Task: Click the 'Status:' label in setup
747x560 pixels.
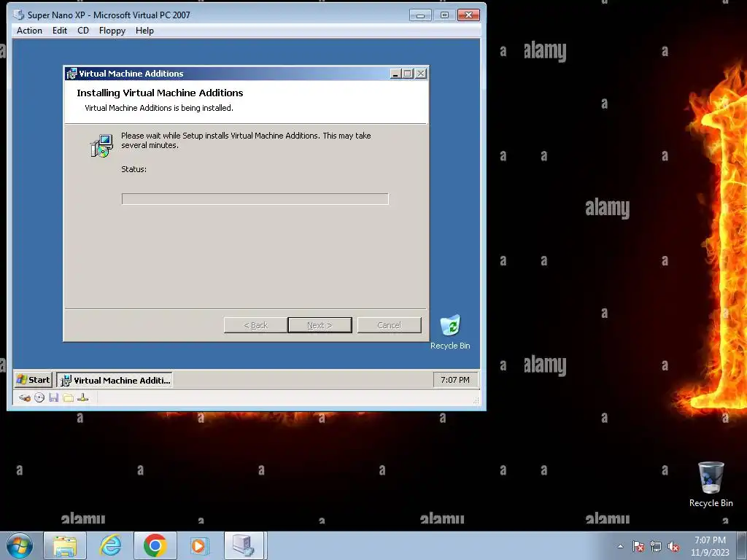Action: [134, 169]
